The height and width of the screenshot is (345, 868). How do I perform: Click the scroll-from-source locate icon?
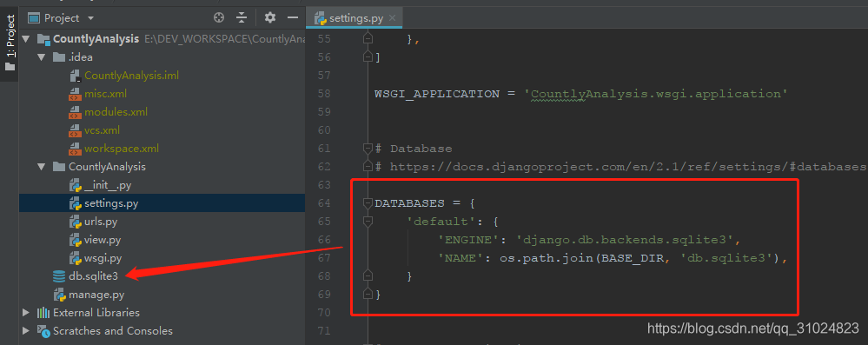point(219,17)
